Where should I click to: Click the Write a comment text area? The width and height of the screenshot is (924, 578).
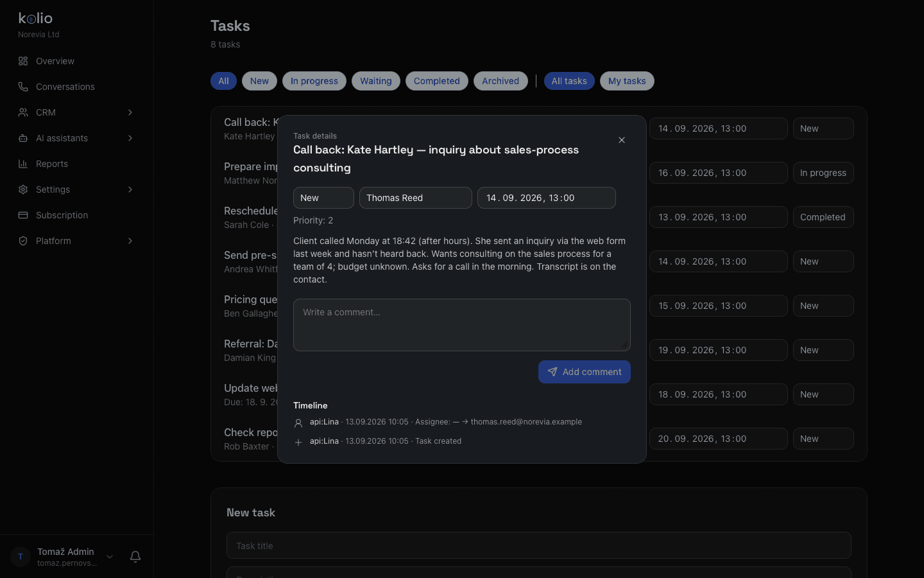462,325
